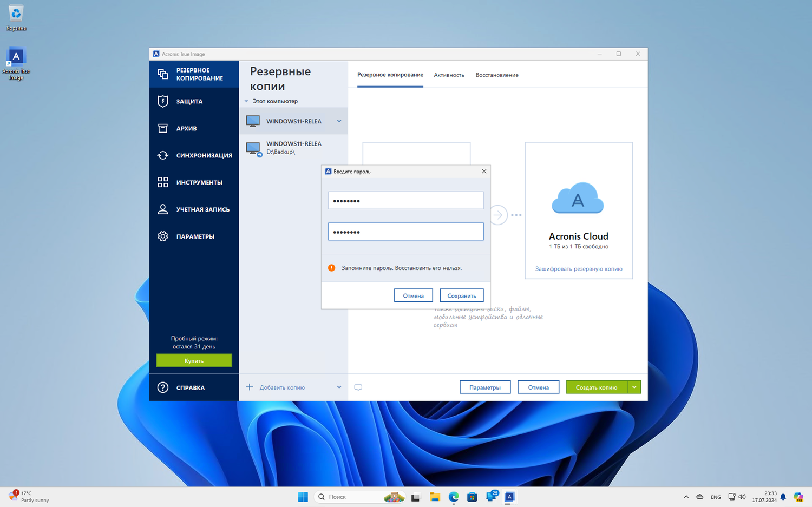Click the Создать копию button
Image resolution: width=812 pixels, height=507 pixels.
(597, 387)
